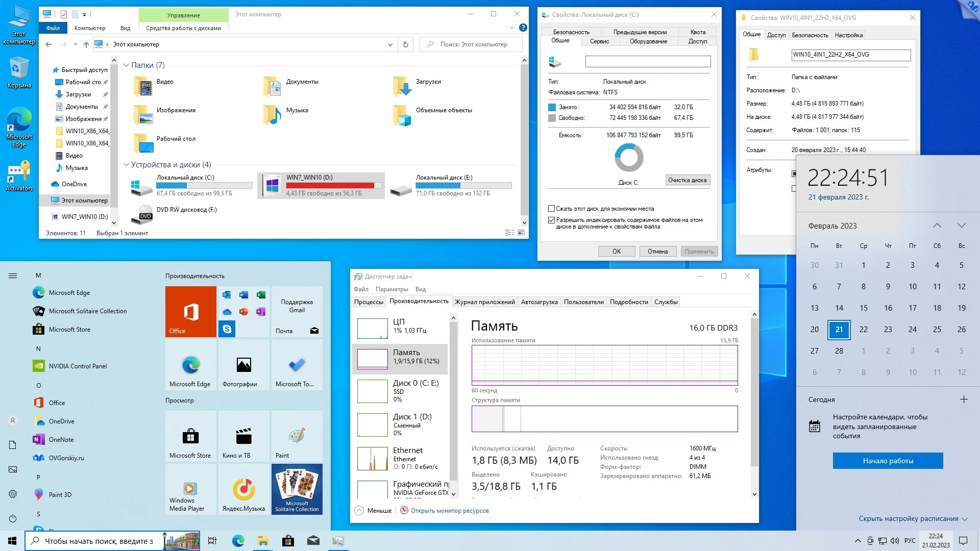Switch to the Автозагрузка tab
Image resolution: width=980 pixels, height=551 pixels.
[539, 302]
